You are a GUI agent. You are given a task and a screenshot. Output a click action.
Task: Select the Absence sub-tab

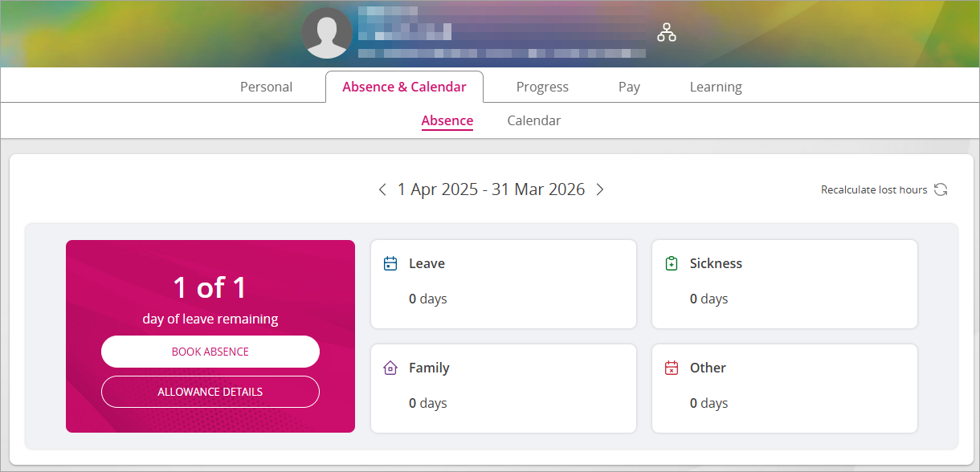pyautogui.click(x=447, y=120)
